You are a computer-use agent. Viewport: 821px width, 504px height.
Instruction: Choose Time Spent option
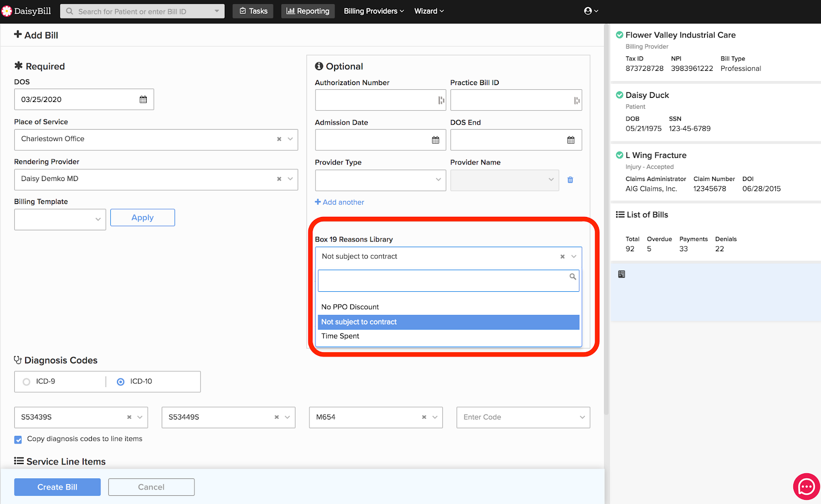coord(448,336)
